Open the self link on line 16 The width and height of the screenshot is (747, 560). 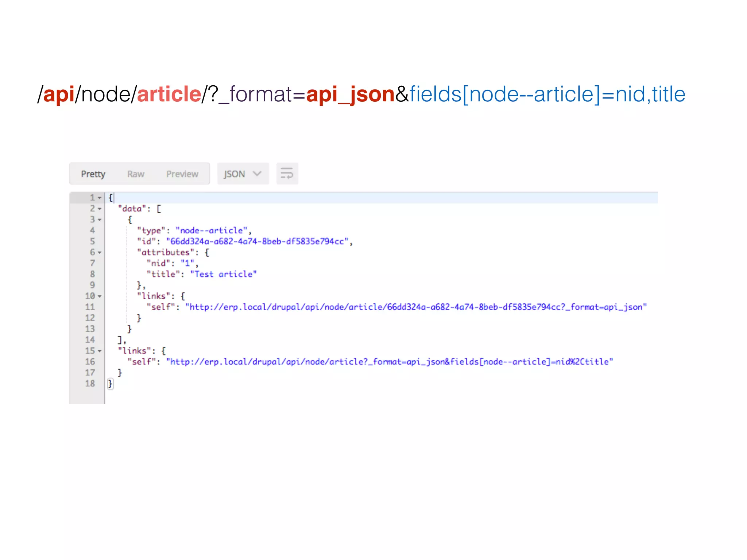390,362
